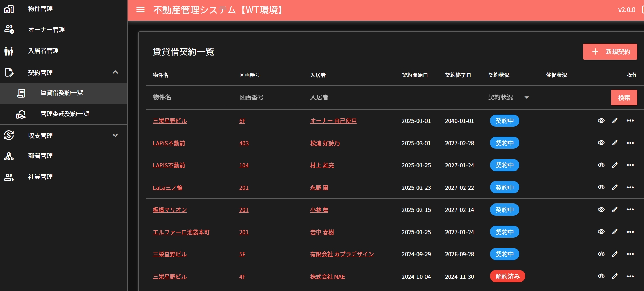Click the 収支管理 currency icon
The width and height of the screenshot is (644, 291).
[9, 135]
